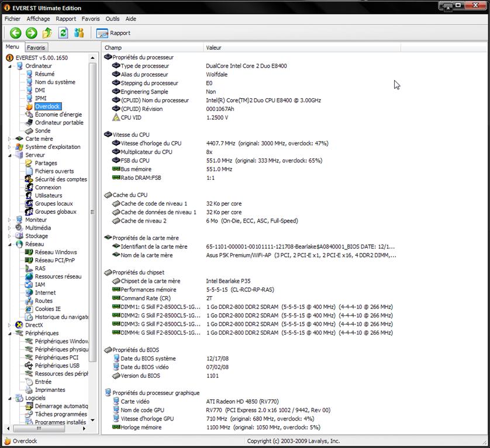This screenshot has height=448, width=490.
Task: Click the sidebar horizontal scroll right arrow
Action: pos(84,429)
